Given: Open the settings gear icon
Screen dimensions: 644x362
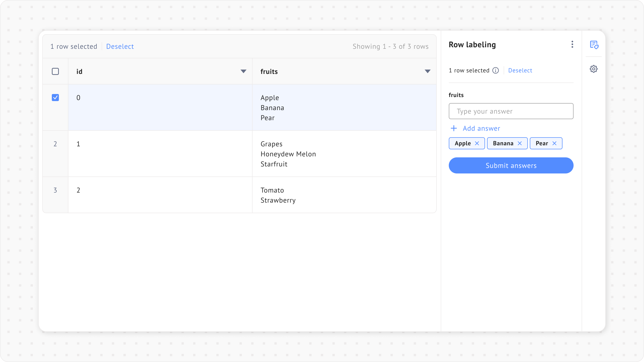Looking at the screenshot, I should [593, 69].
